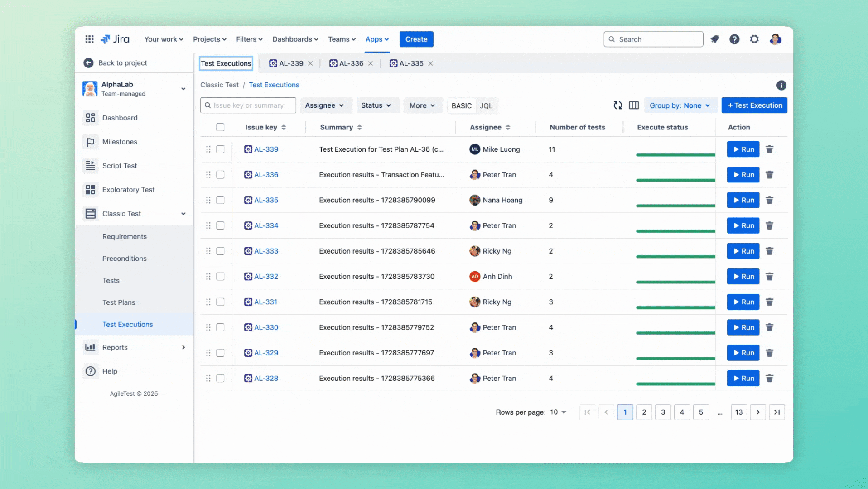The height and width of the screenshot is (489, 868).
Task: Open the Group by: None dropdown
Action: click(680, 105)
